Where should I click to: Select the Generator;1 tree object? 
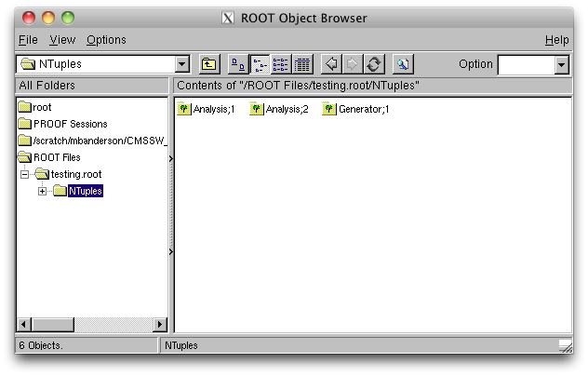[355, 109]
